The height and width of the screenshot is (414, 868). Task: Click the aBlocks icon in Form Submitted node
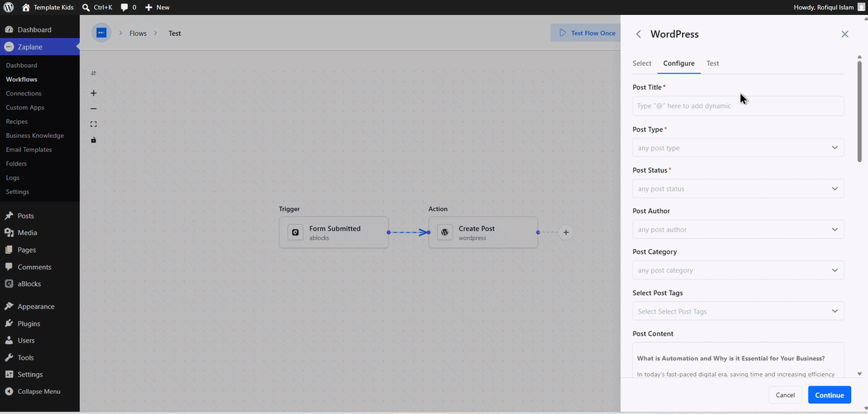[295, 232]
